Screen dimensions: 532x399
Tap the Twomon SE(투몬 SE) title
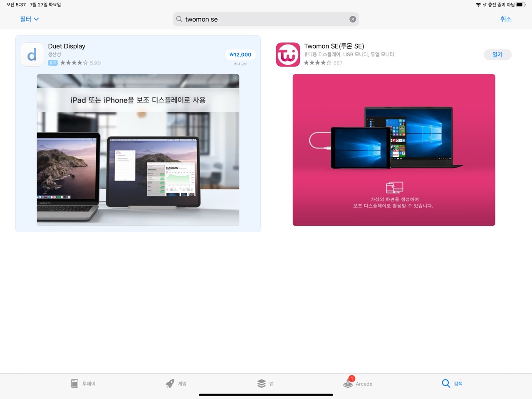coord(334,46)
